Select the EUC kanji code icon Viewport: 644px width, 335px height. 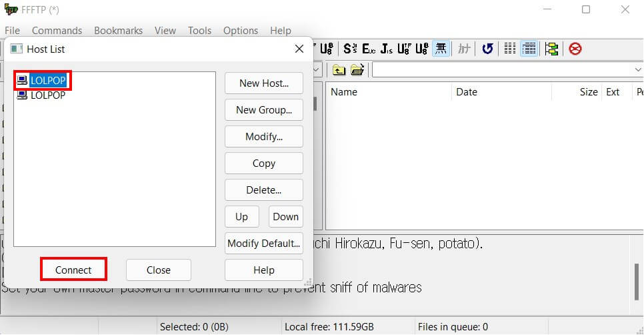pyautogui.click(x=369, y=49)
